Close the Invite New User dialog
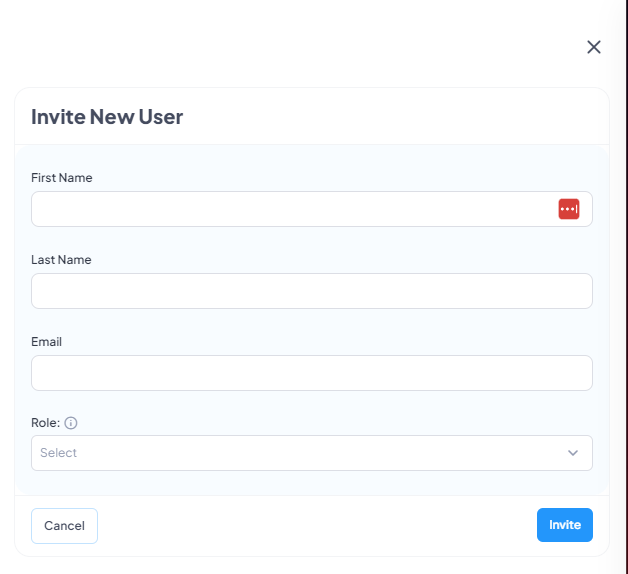628x574 pixels. (x=594, y=47)
